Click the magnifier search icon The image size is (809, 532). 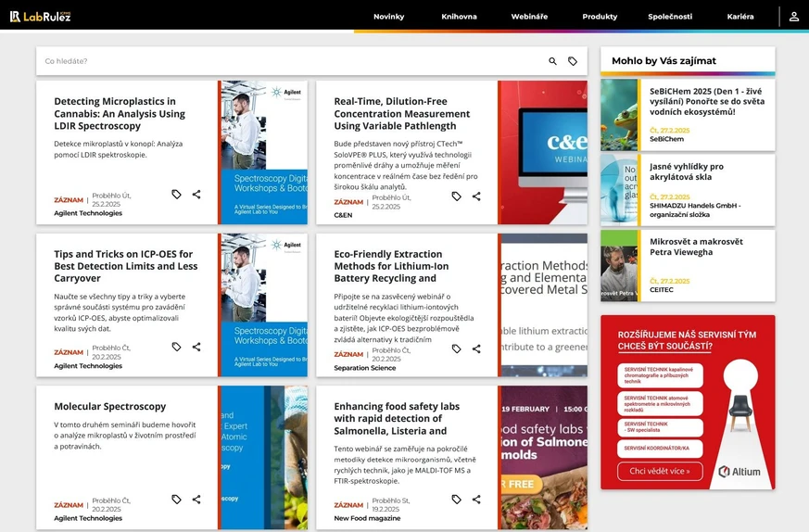(x=552, y=61)
